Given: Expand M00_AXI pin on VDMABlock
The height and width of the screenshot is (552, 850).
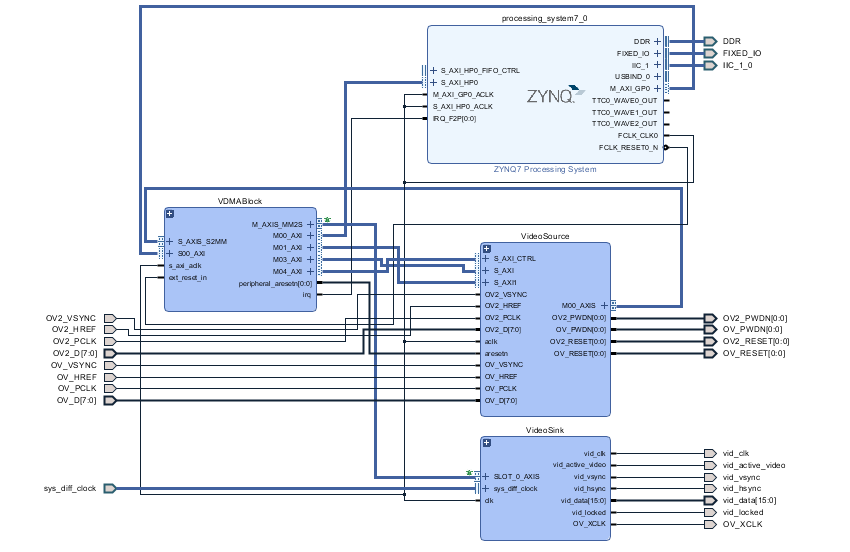Looking at the screenshot, I should [310, 235].
